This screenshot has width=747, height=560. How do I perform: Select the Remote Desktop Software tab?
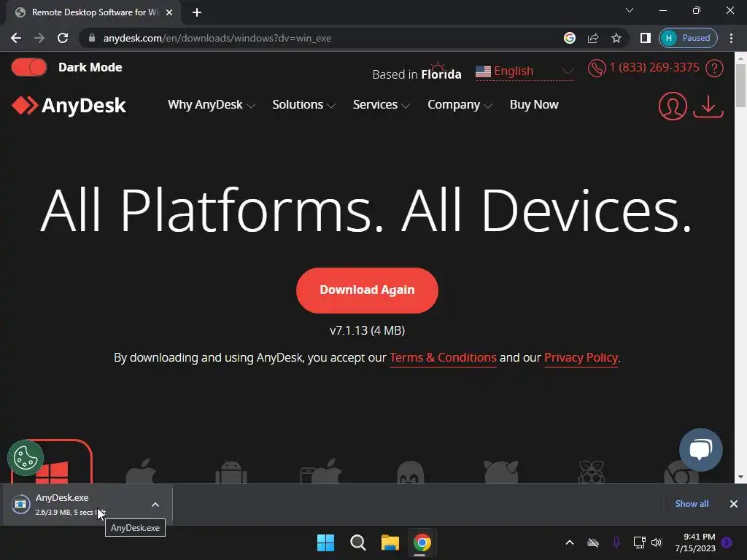pyautogui.click(x=93, y=12)
